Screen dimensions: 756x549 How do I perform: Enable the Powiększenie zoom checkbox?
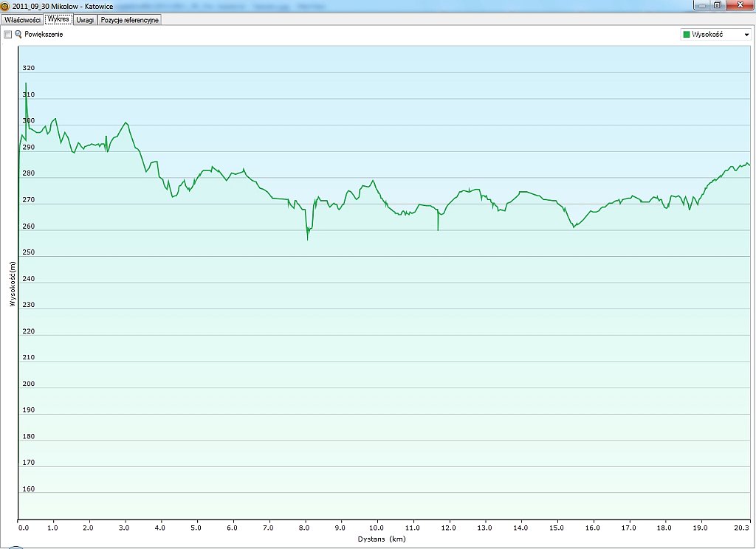8,35
